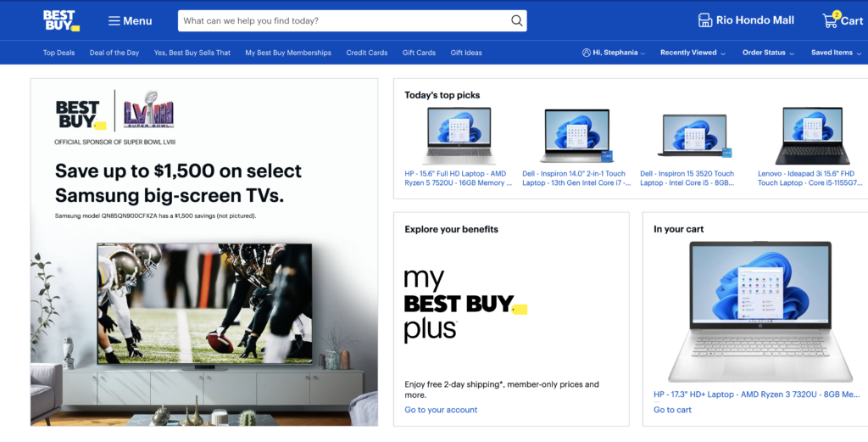This screenshot has width=868, height=442.
Task: Open the shopping cart icon
Action: 830,20
